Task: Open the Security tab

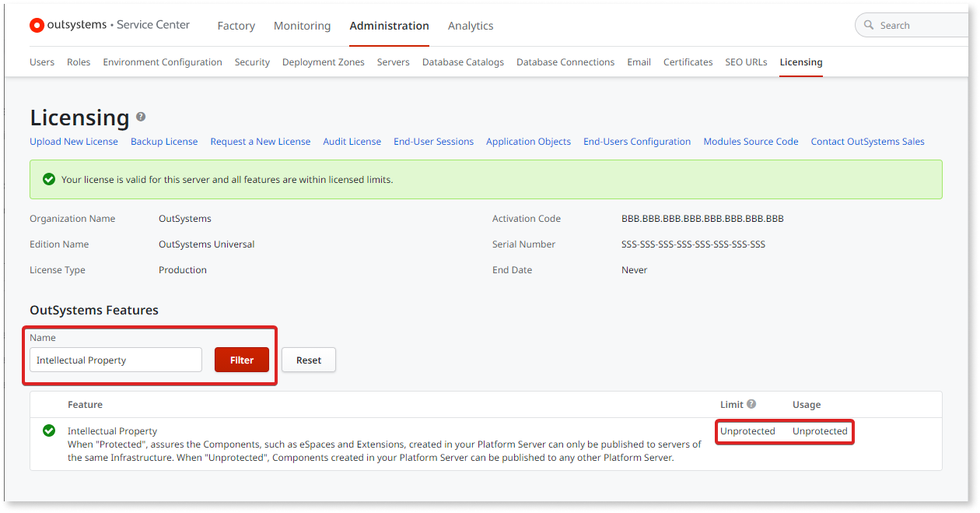Action: click(x=252, y=62)
